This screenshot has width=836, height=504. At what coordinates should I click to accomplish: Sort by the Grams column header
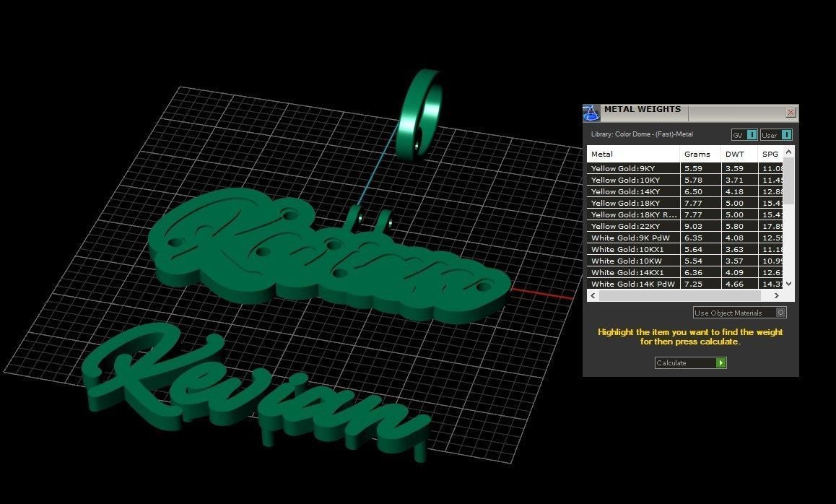point(700,154)
